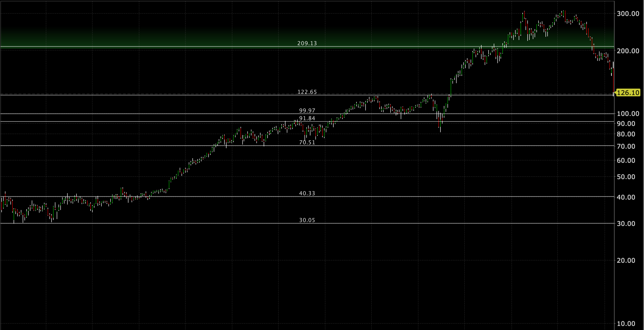The image size is (644, 330).
Task: Click the 200.00 price axis label
Action: [x=628, y=51]
